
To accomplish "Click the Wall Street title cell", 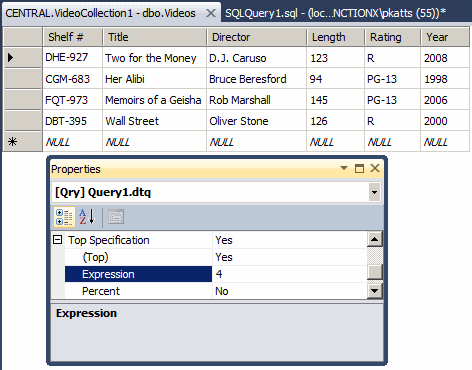I will tap(155, 121).
